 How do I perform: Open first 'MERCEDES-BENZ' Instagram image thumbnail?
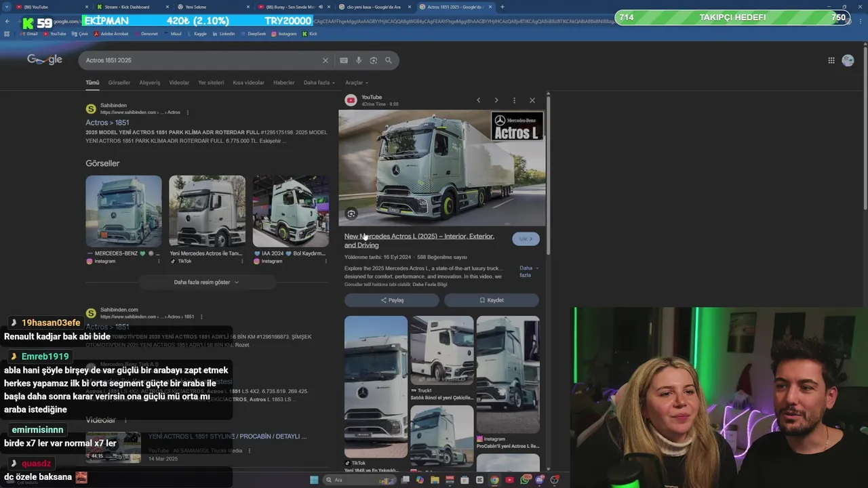coord(123,211)
